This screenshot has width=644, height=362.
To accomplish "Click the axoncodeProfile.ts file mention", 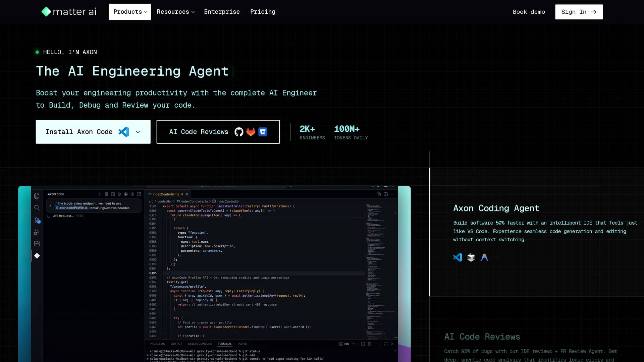I will point(71,208).
